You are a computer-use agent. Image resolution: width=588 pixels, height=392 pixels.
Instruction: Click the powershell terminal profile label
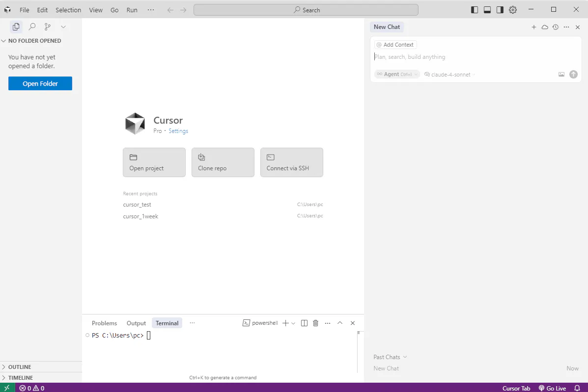click(x=260, y=323)
